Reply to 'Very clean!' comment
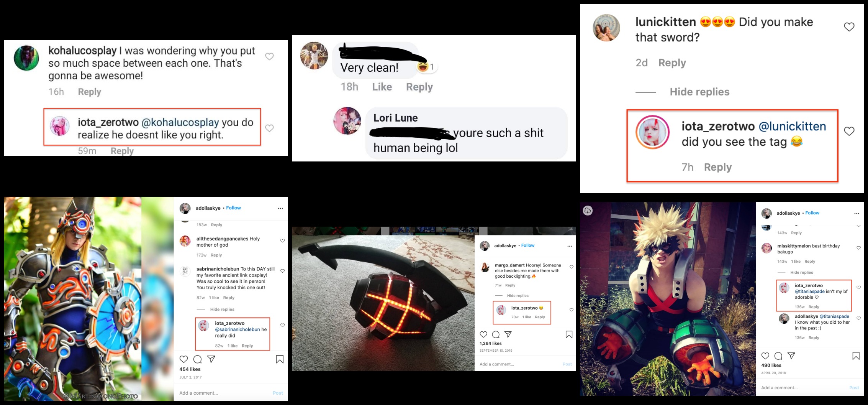Screen dimensions: 868x405 click(x=419, y=87)
